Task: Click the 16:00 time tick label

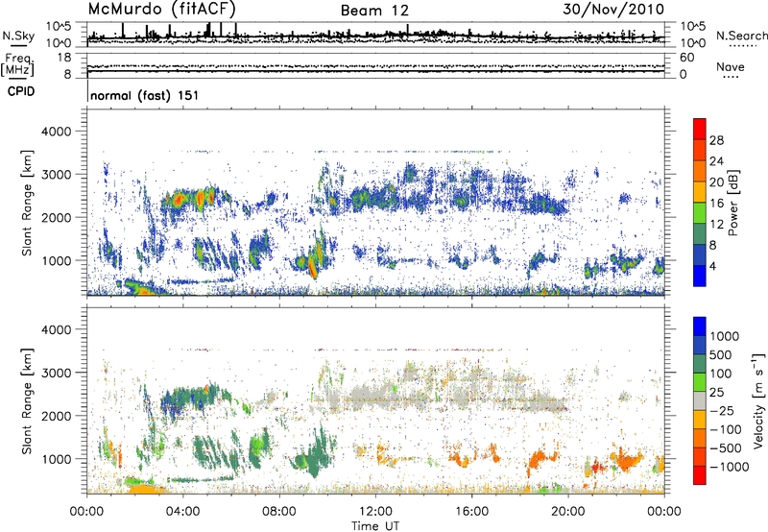Action: [x=471, y=512]
